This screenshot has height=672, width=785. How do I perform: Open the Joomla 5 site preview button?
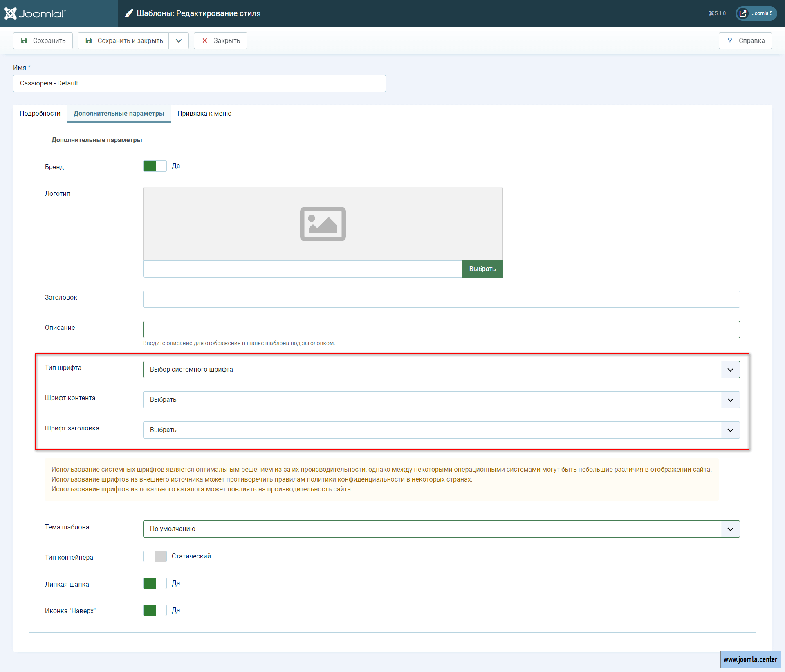(756, 13)
